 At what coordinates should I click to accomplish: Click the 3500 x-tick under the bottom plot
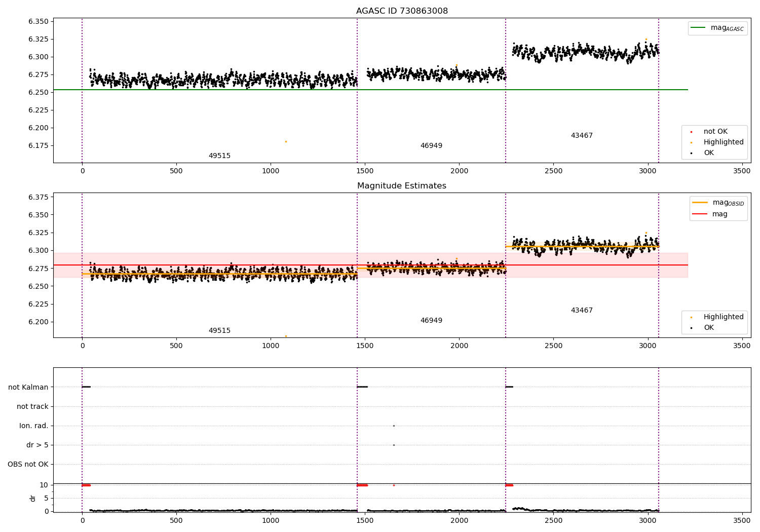coord(742,520)
